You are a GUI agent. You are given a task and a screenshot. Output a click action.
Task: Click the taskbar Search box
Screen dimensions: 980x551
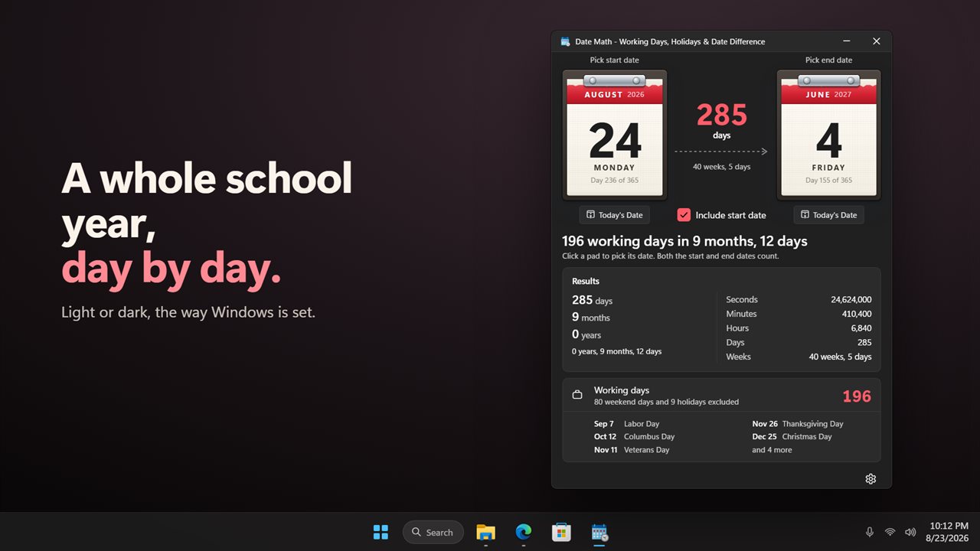(433, 532)
